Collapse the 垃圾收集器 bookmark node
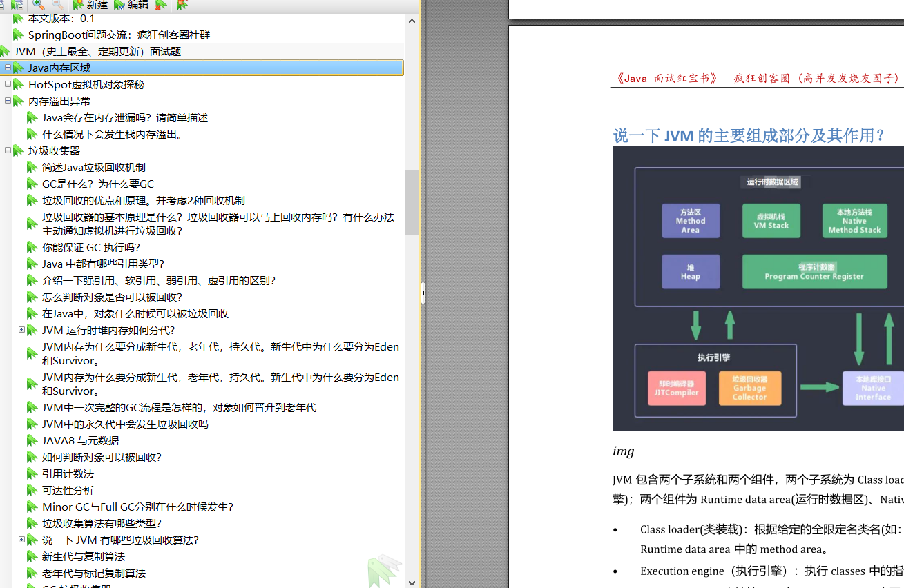904x588 pixels. (8, 150)
